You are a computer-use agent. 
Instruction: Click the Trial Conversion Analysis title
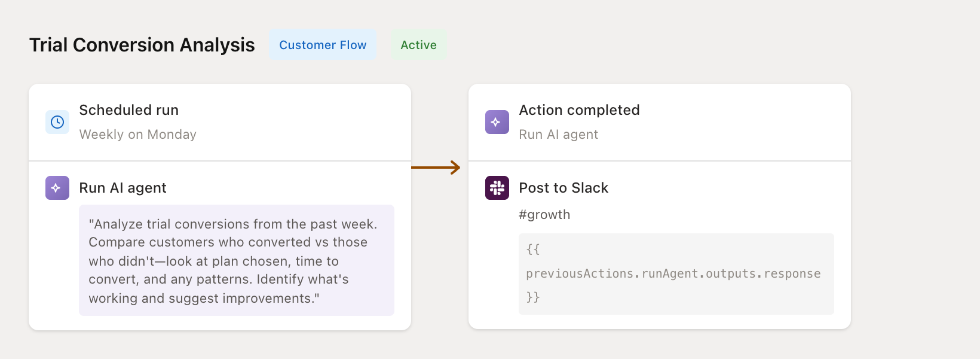(x=142, y=44)
